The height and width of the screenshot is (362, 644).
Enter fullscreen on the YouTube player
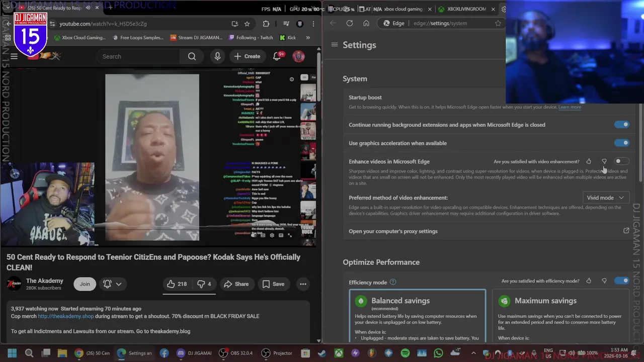click(289, 235)
